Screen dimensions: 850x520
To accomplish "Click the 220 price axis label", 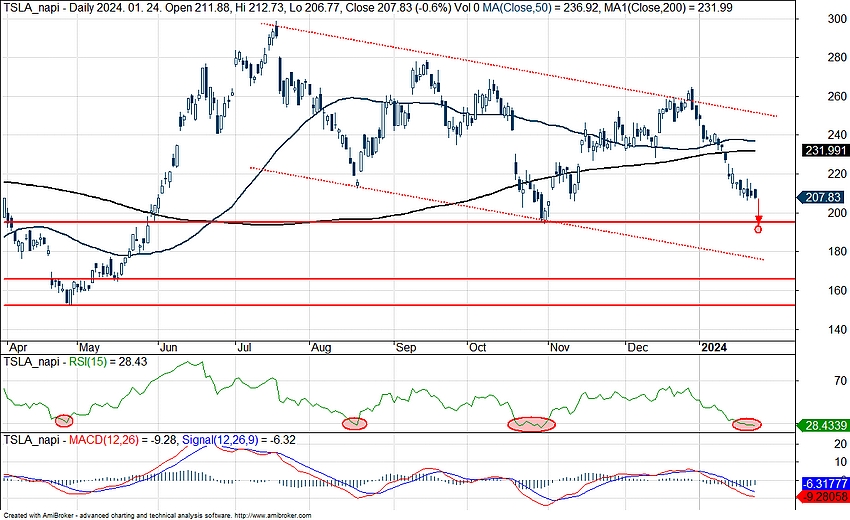I will click(838, 174).
